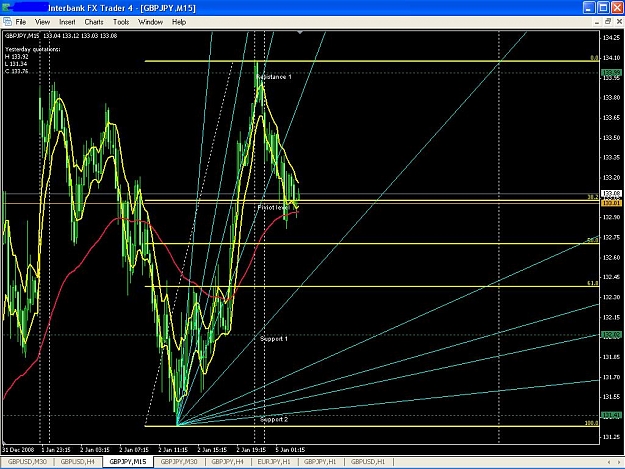Click the current price tag 133.08
This screenshot has width=625, height=469.
pyautogui.click(x=611, y=194)
